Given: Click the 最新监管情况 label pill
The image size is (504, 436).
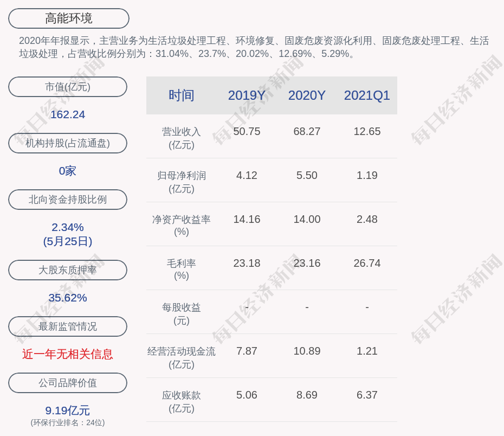Looking at the screenshot, I should (68, 326).
